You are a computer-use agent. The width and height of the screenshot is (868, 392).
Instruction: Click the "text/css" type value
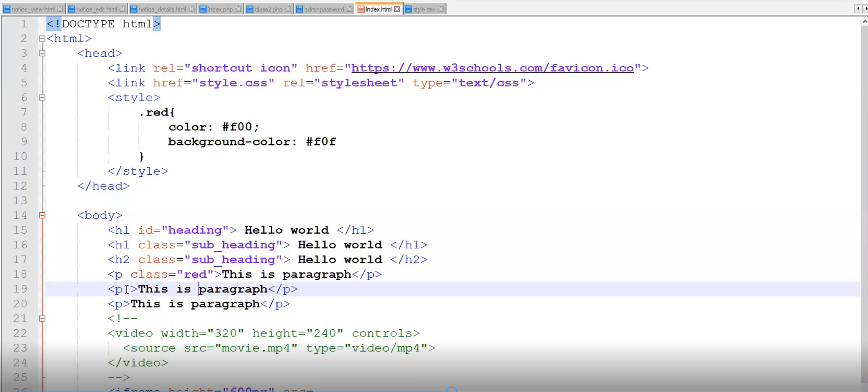(x=489, y=83)
